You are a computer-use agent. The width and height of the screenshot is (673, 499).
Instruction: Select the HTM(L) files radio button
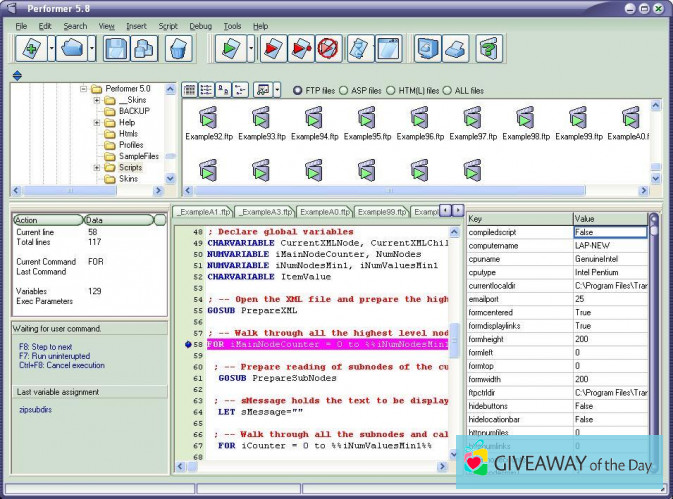pyautogui.click(x=391, y=90)
